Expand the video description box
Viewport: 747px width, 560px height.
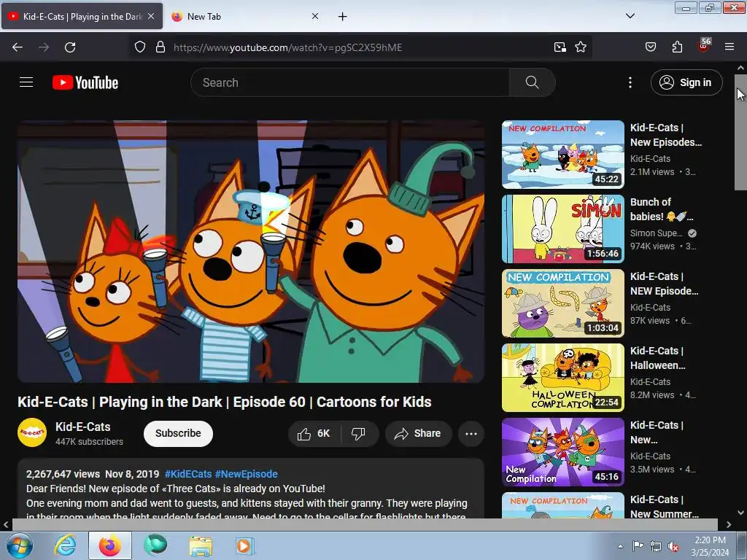[251, 489]
